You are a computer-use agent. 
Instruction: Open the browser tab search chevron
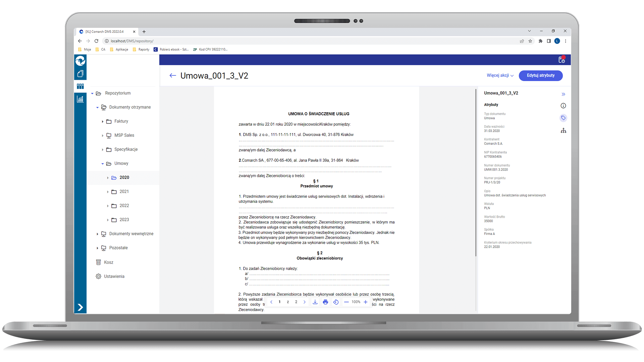529,31
